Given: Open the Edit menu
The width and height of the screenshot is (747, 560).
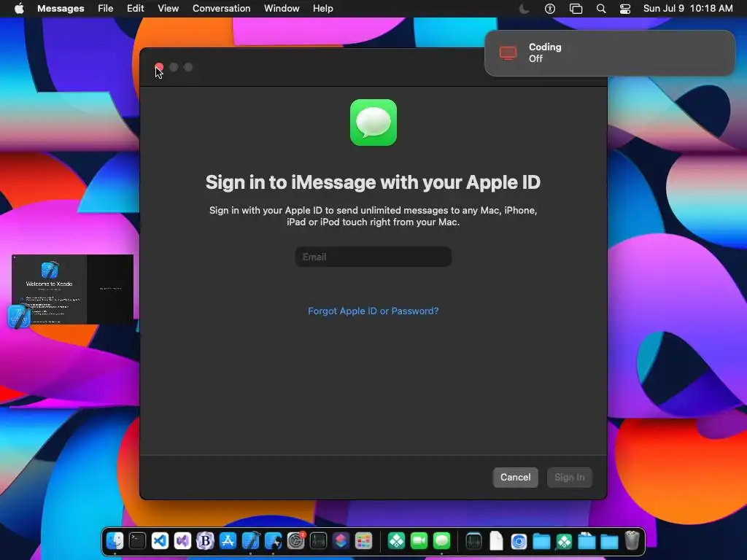Looking at the screenshot, I should pyautogui.click(x=135, y=9).
